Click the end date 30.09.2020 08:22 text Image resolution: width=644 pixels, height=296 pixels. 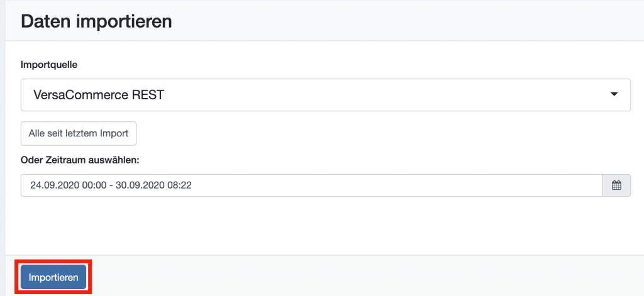(x=153, y=185)
